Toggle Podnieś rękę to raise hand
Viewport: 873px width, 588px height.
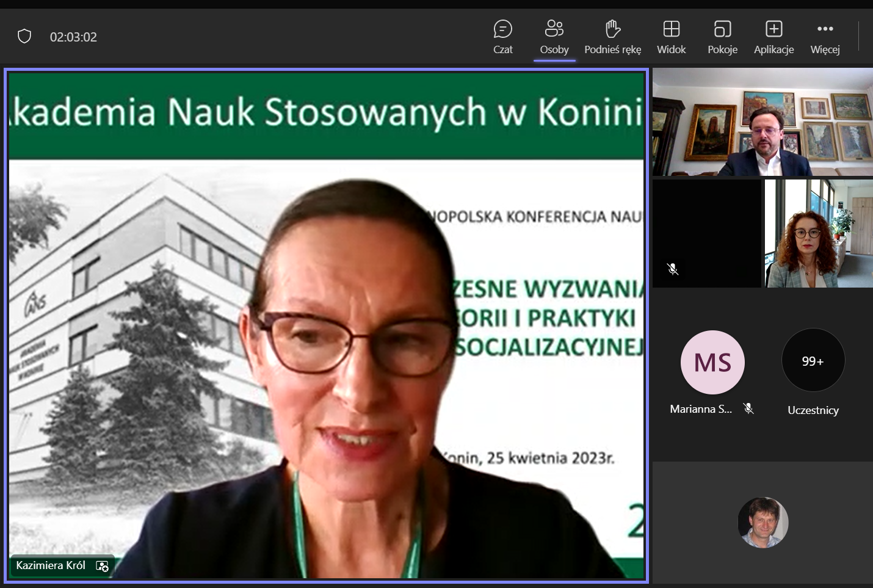pyautogui.click(x=612, y=37)
